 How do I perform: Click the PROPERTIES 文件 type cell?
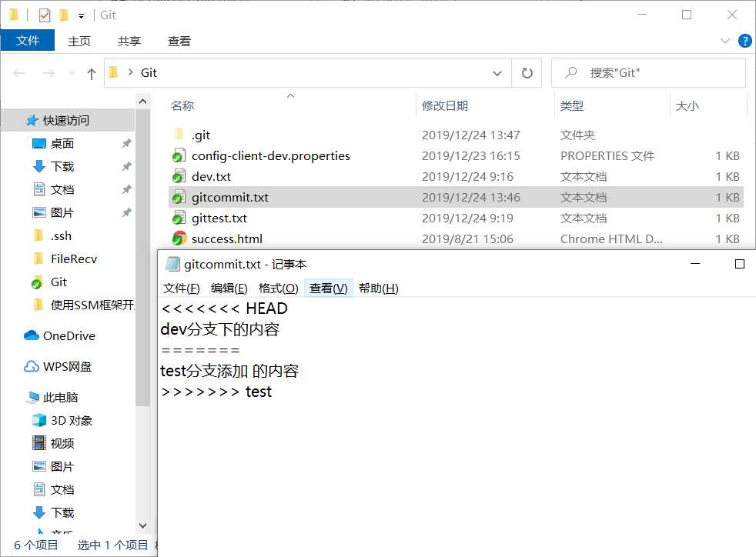(x=607, y=155)
